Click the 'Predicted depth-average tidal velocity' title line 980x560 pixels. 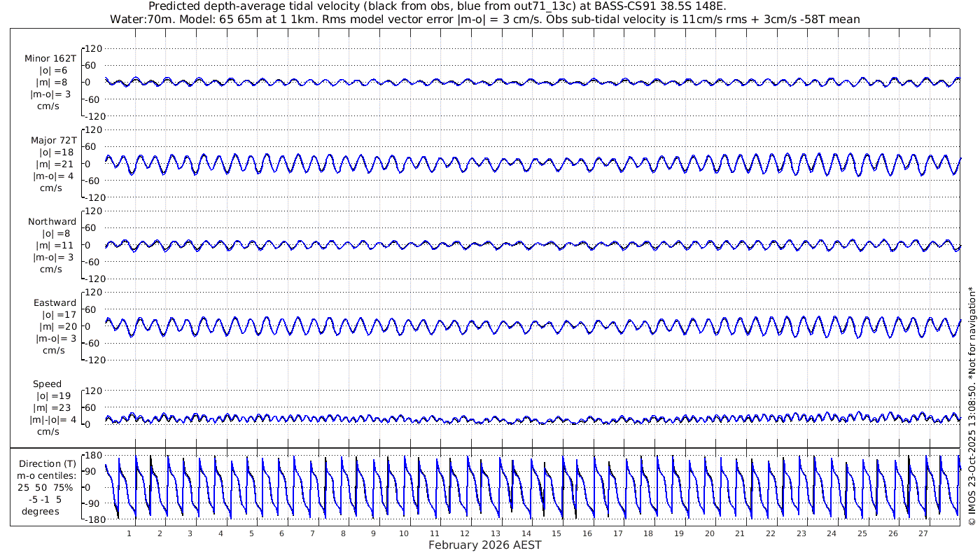(437, 6)
